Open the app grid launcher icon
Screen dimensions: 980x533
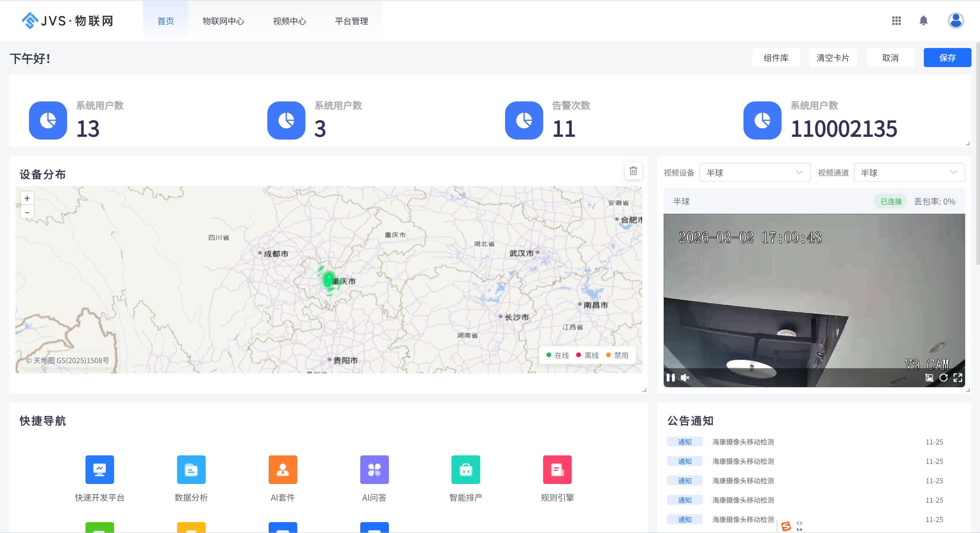pos(896,20)
